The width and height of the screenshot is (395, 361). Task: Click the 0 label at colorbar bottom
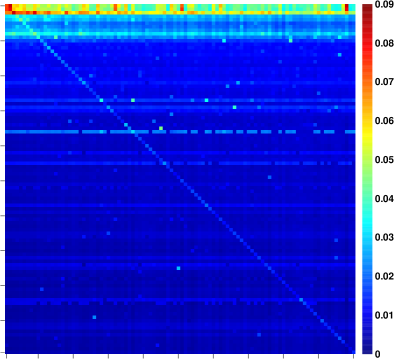377,354
